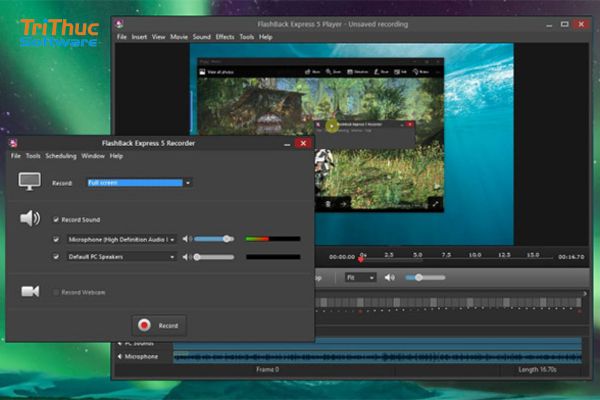Image resolution: width=600 pixels, height=400 pixels.
Task: Click the 5.0 mark on the timeline ruler
Action: tap(417, 255)
